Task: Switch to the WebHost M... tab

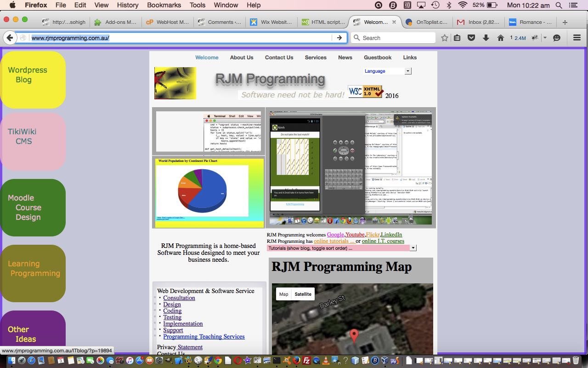Action: pos(167,22)
